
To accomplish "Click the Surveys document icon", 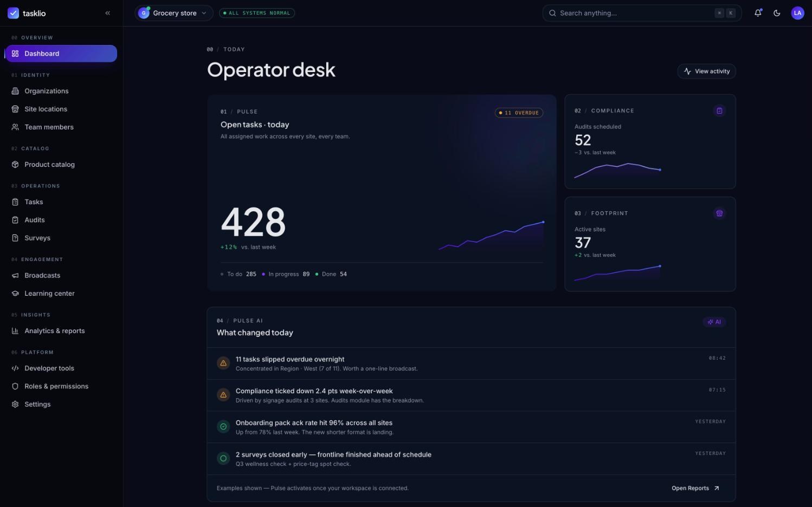I will 15,238.
